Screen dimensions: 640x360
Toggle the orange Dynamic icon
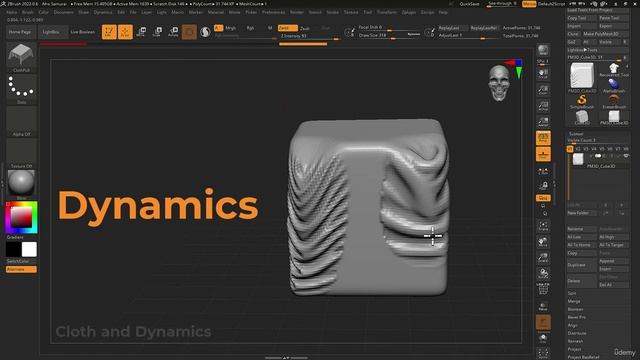pos(543,322)
